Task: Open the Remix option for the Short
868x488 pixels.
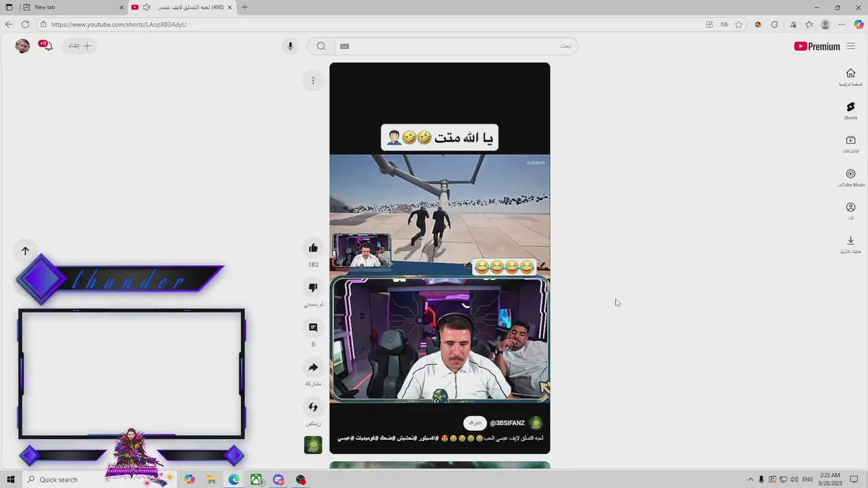Action: pyautogui.click(x=313, y=407)
